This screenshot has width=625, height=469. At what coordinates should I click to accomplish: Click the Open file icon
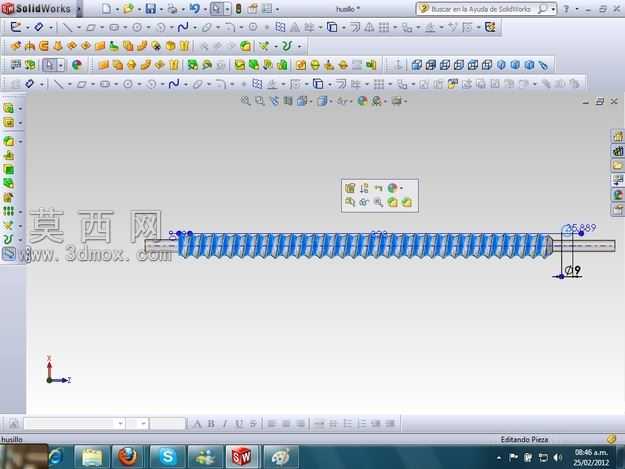pos(128,9)
